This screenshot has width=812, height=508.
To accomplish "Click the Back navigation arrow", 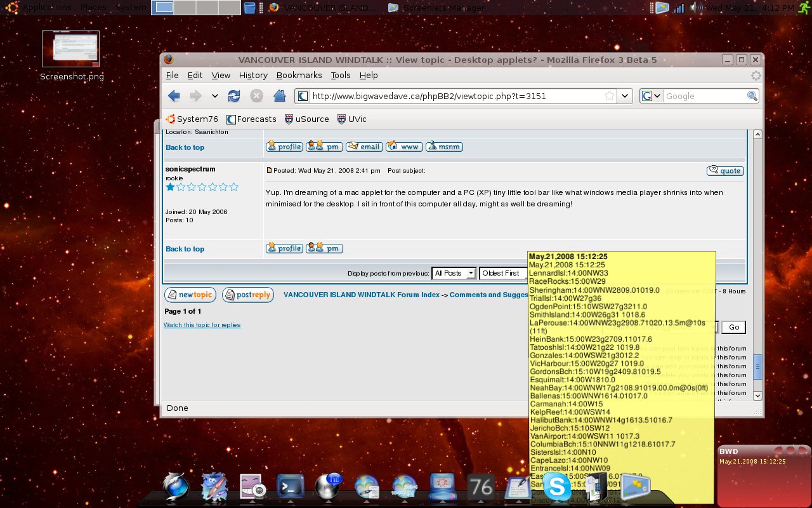I will 173,96.
